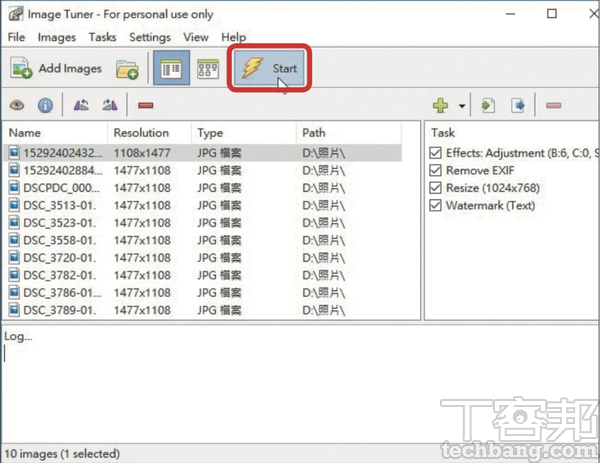Open the Settings menu
This screenshot has height=463, width=600.
coord(150,37)
